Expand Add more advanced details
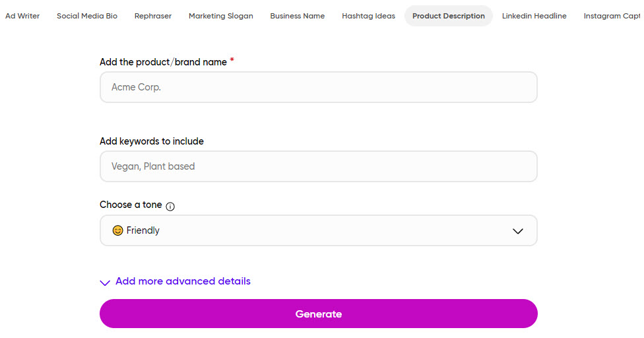Screen dimensions: 644x338 pyautogui.click(x=183, y=281)
